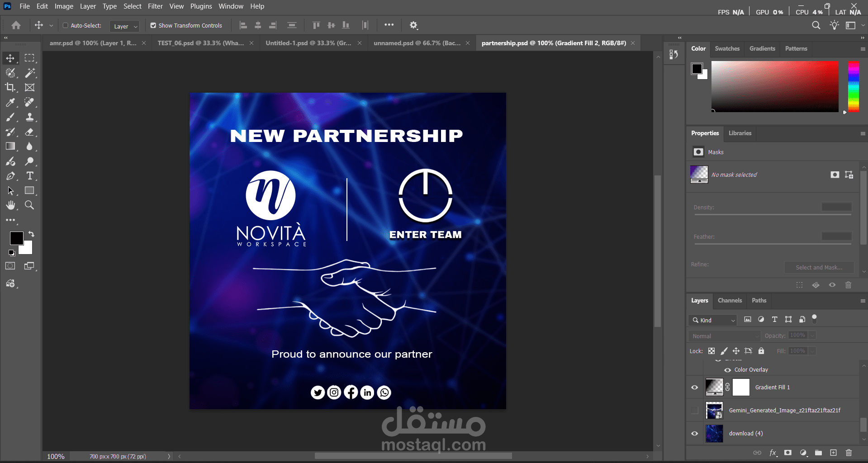Screen dimensions: 868x463
Task: Show the Gemini_Generated_Image layer
Action: coord(695,411)
